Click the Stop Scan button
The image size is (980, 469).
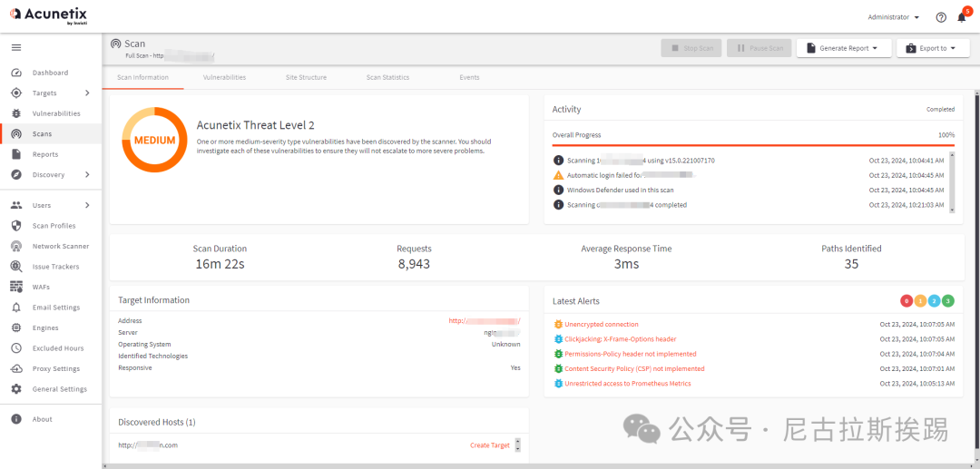691,48
